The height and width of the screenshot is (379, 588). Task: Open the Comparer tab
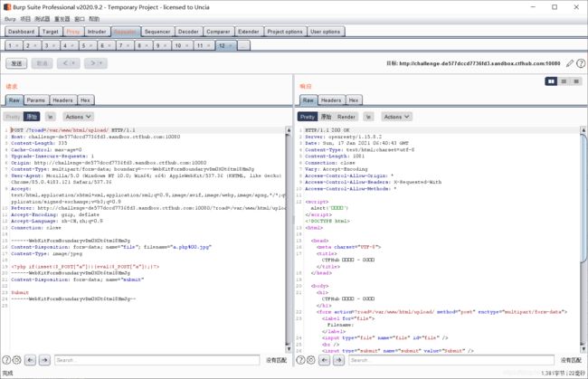click(x=218, y=32)
